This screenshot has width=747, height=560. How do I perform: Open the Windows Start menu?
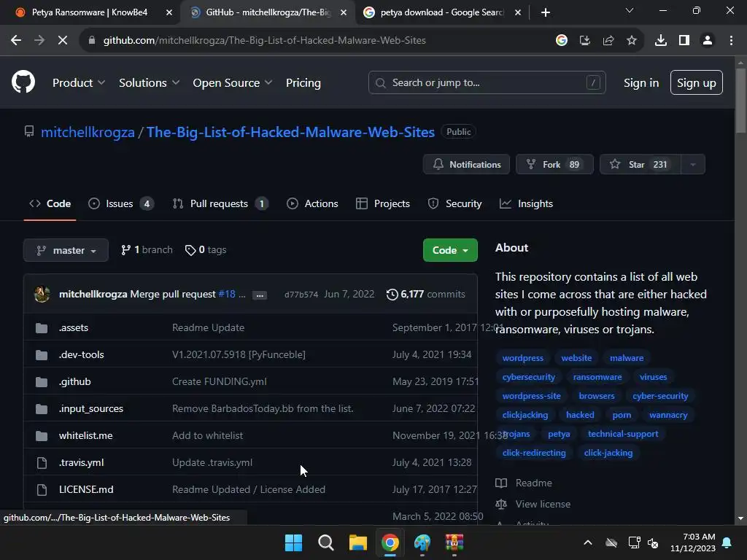(293, 542)
